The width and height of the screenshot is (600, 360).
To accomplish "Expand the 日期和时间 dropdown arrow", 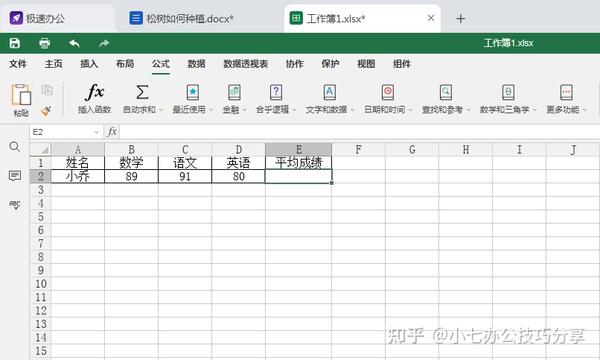I will coord(410,110).
